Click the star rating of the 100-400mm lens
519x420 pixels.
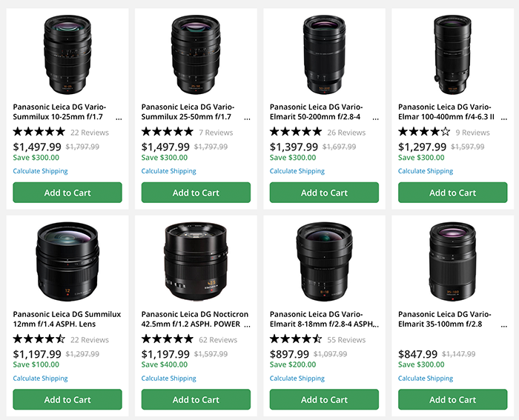tap(424, 132)
